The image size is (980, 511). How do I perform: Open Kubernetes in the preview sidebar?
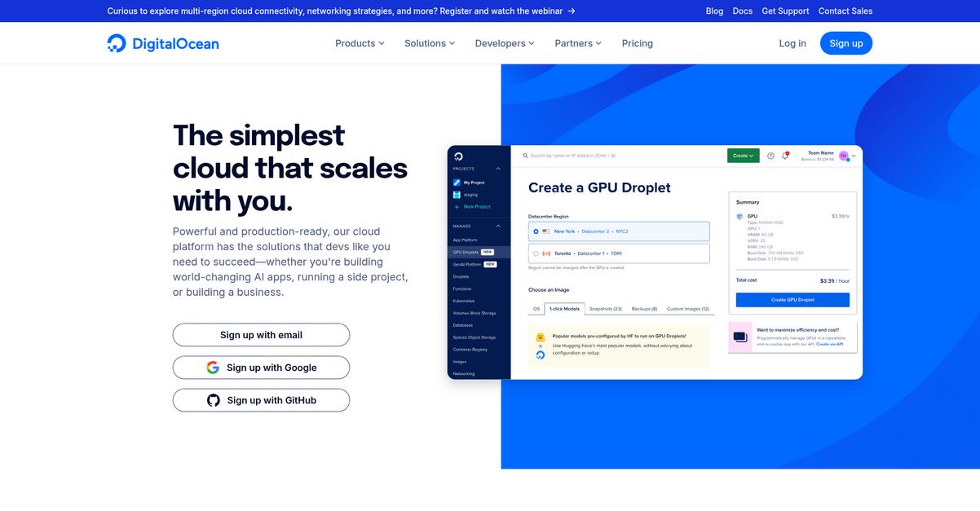pos(463,301)
